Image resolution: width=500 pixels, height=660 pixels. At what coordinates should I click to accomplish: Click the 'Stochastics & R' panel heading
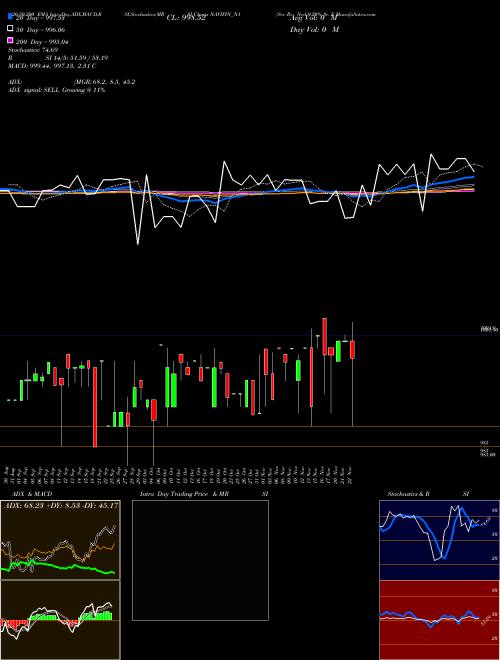(408, 494)
